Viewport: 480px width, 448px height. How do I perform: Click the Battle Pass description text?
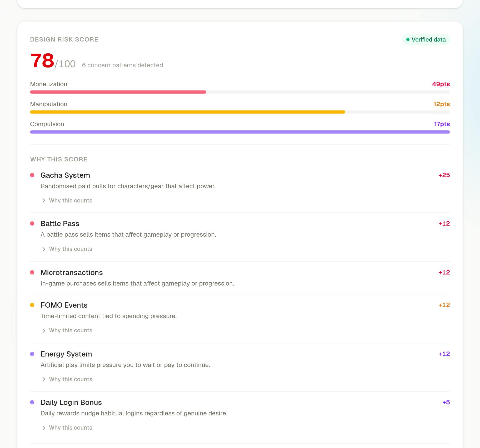coord(128,235)
